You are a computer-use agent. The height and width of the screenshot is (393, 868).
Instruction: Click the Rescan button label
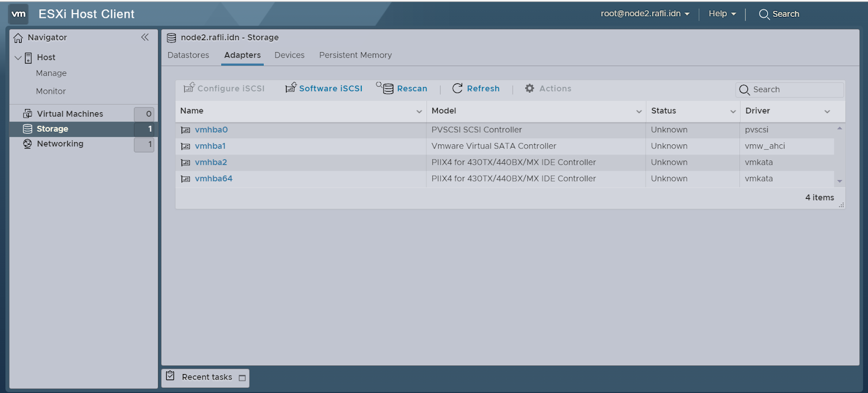point(412,88)
